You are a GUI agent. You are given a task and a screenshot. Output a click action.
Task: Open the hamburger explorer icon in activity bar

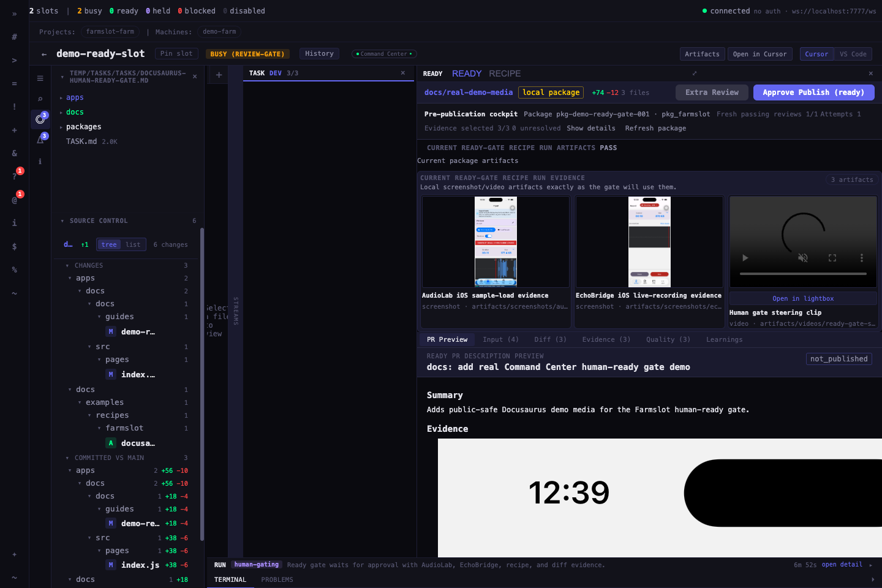tap(40, 78)
